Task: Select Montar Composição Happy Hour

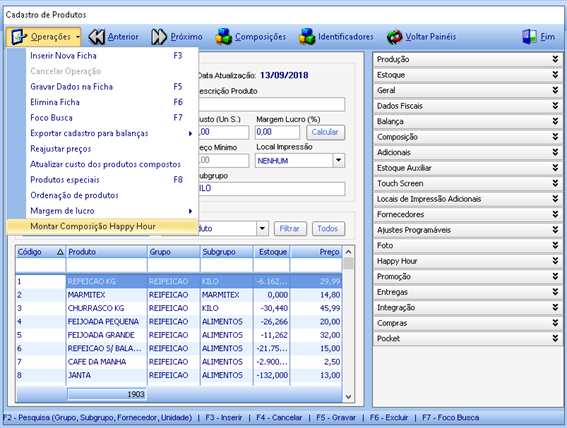Action: 103,227
